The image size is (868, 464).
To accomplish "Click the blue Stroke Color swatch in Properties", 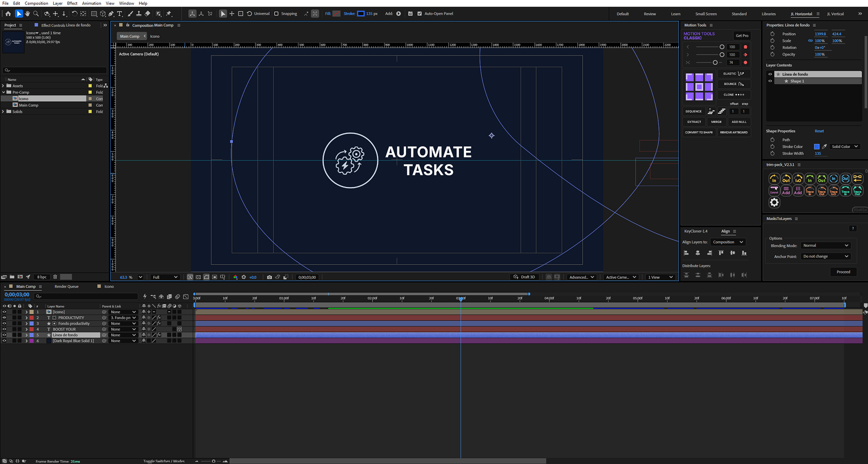I will tap(816, 147).
